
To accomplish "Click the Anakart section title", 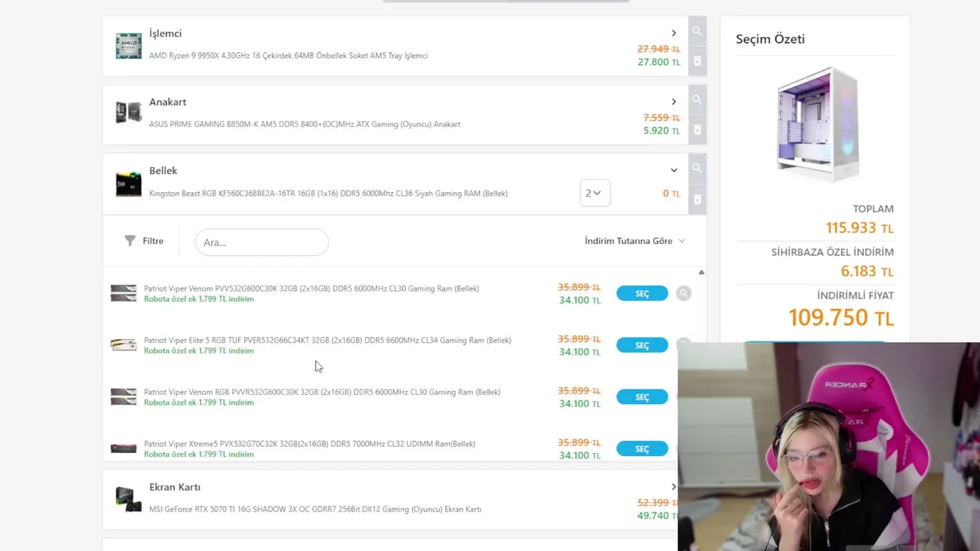I will click(168, 102).
